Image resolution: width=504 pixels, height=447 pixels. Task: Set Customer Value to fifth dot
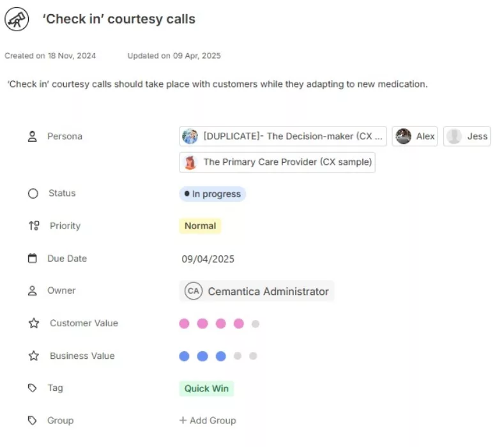(x=256, y=324)
